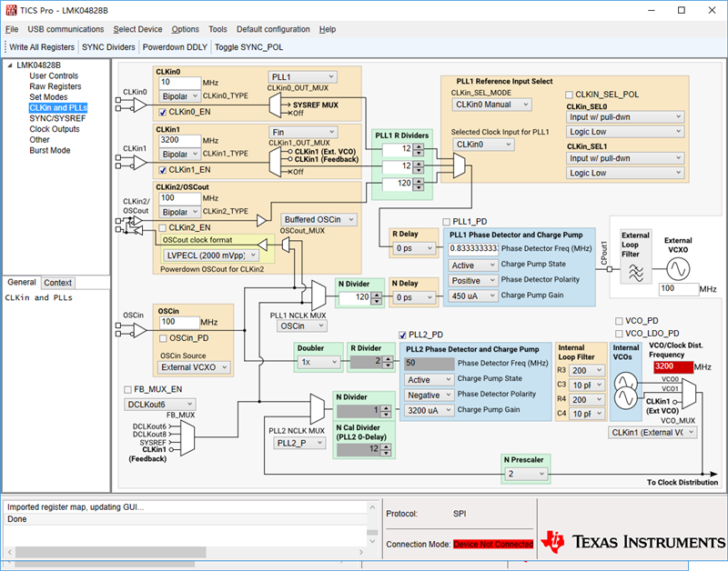The image size is (728, 571).
Task: Switch to the Context tab
Action: click(x=57, y=283)
